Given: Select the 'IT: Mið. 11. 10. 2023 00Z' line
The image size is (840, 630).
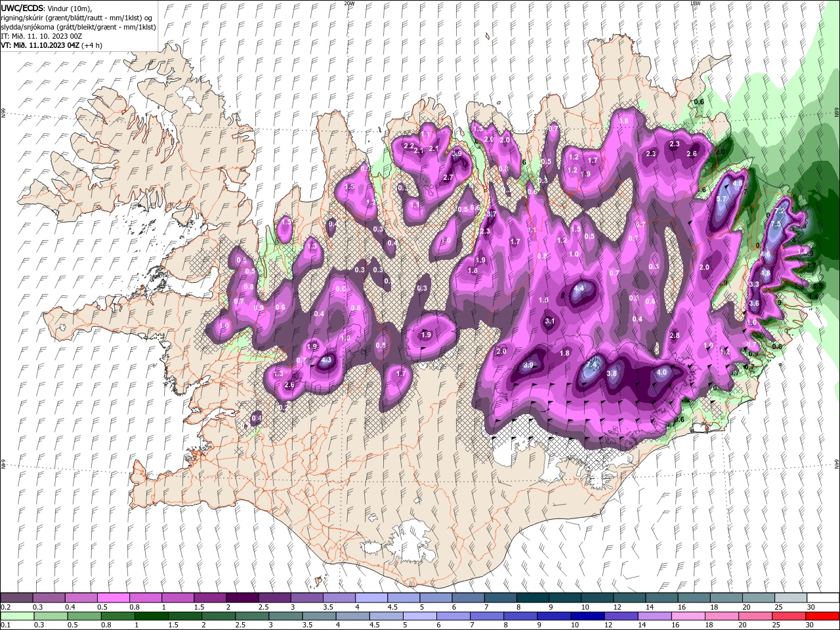Looking at the screenshot, I should point(42,35).
